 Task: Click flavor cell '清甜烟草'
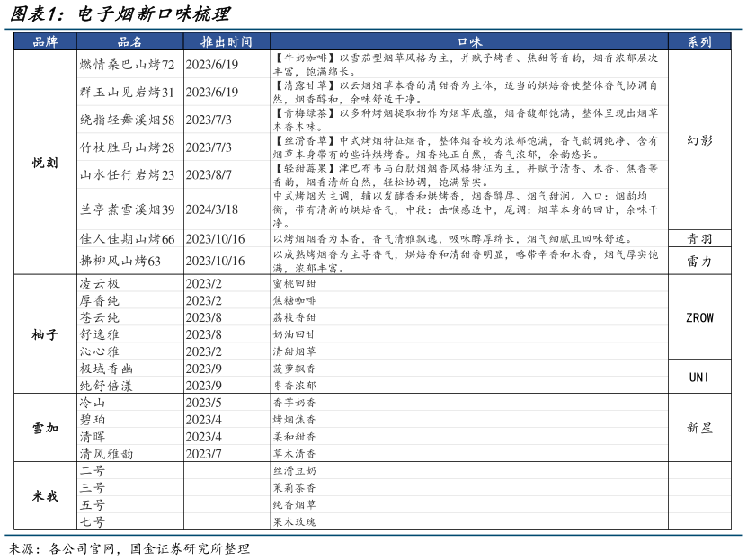(295, 351)
